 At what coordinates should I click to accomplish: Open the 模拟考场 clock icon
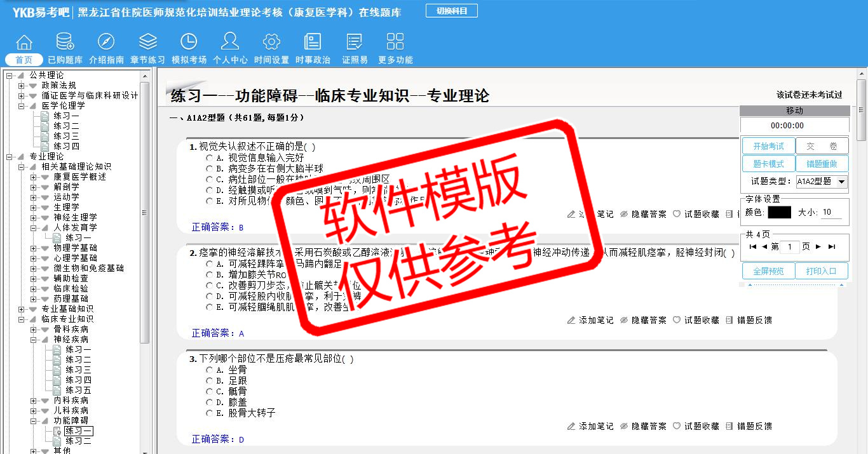click(x=189, y=43)
